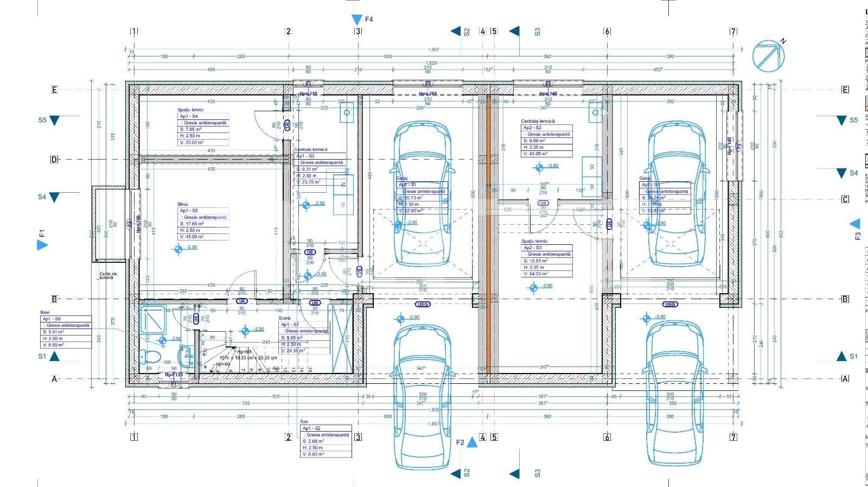Click the left S1 section marker arrow

[54, 356]
